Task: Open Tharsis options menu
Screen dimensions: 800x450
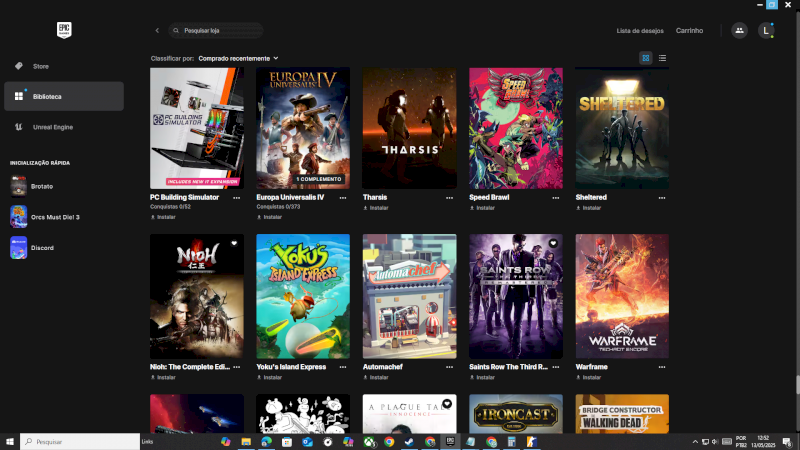Action: pos(449,198)
